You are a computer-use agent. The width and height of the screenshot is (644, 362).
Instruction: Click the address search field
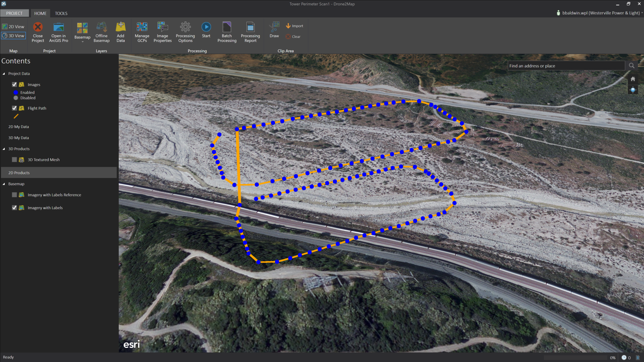coord(566,66)
